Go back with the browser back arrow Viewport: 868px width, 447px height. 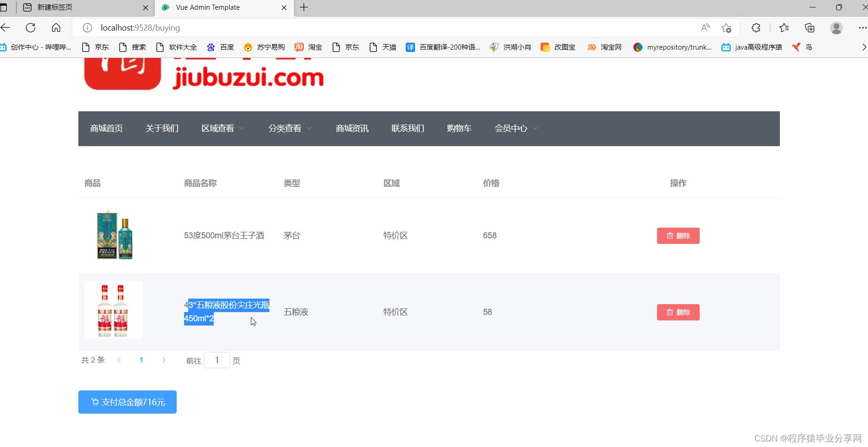click(5, 28)
